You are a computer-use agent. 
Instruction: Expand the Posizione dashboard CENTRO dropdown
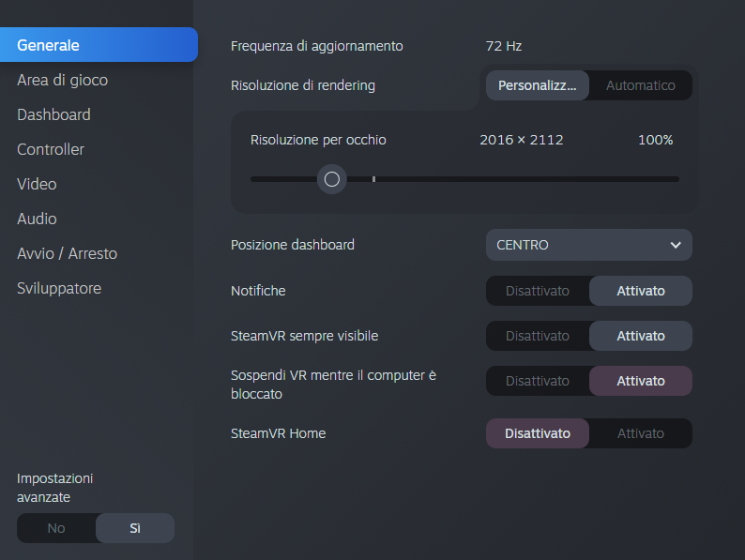point(588,245)
